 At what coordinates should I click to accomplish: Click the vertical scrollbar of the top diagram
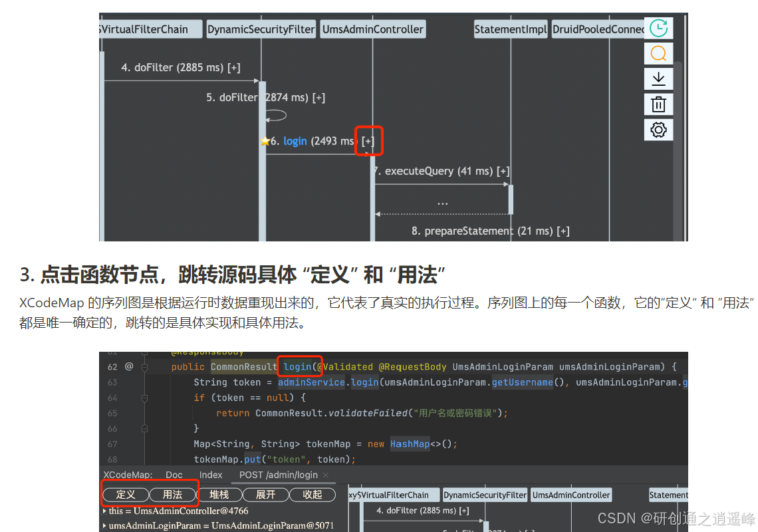coord(678,150)
